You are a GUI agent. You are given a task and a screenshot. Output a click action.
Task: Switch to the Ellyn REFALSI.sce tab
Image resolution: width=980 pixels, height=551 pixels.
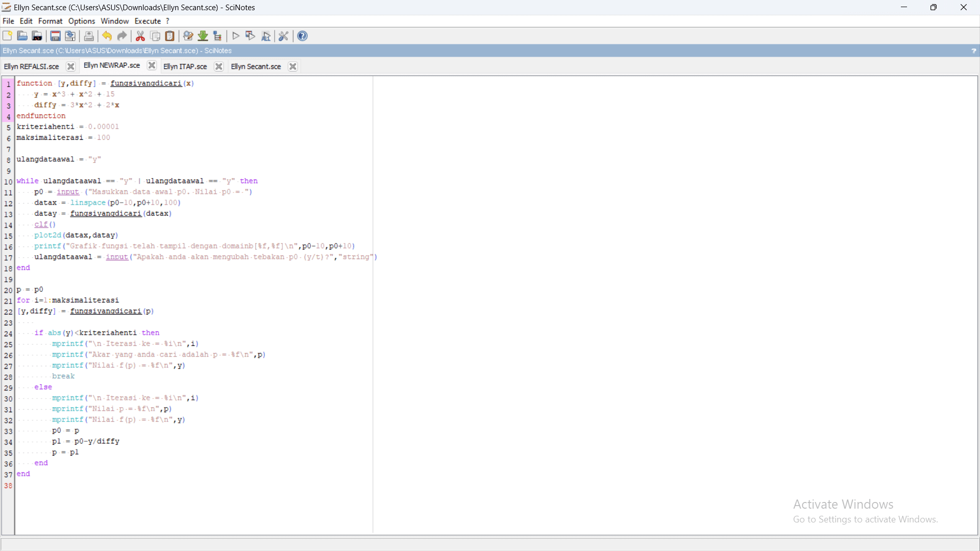[31, 67]
